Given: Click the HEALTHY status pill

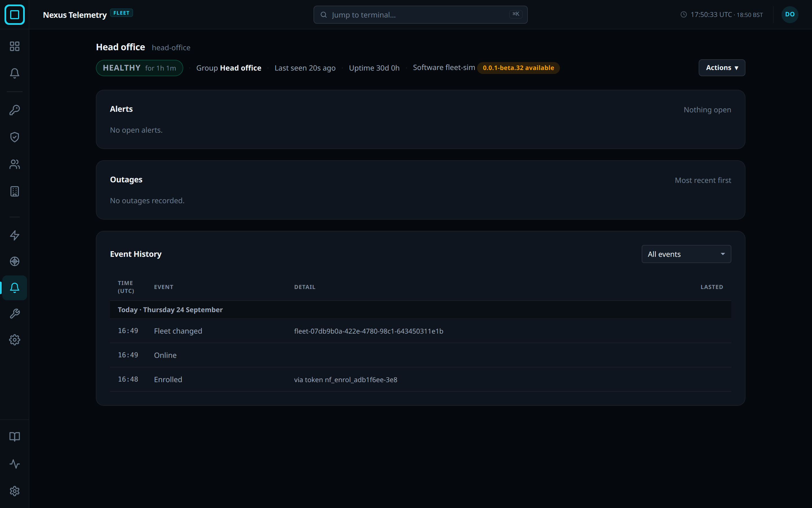Looking at the screenshot, I should tap(139, 68).
